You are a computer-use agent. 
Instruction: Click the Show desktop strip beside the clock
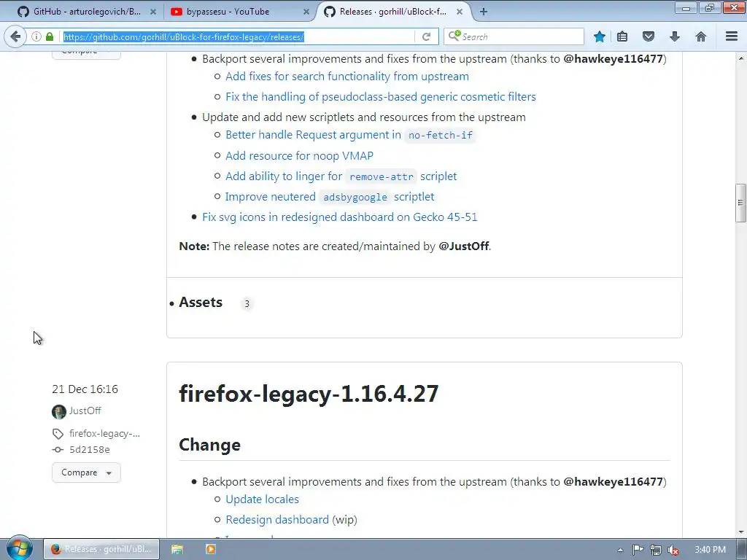tap(742, 550)
